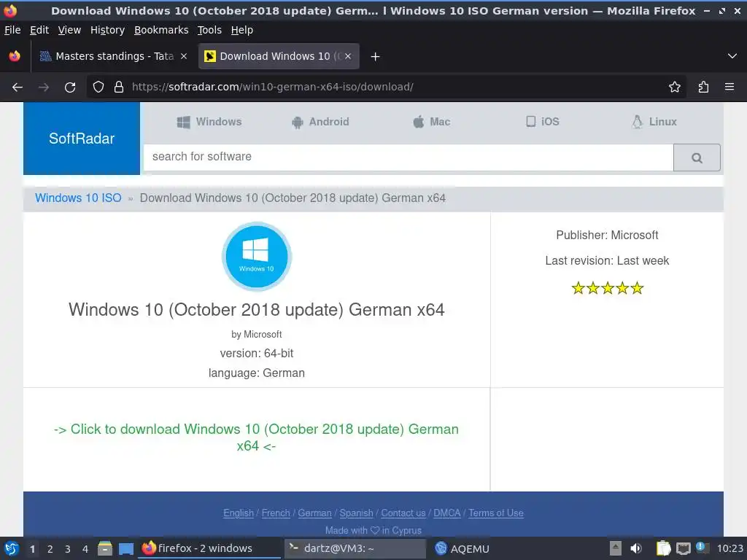Open the DMCA footer link

tap(447, 513)
